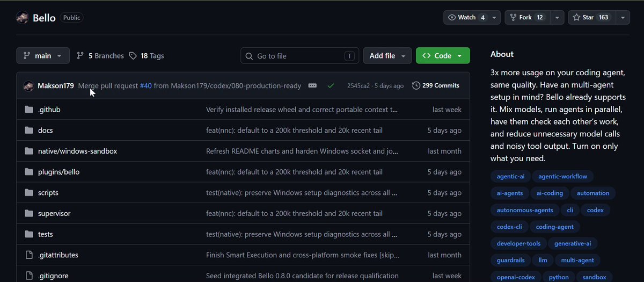Viewport: 644px width, 282px height.
Task: Open the 299 Commits history
Action: (436, 85)
